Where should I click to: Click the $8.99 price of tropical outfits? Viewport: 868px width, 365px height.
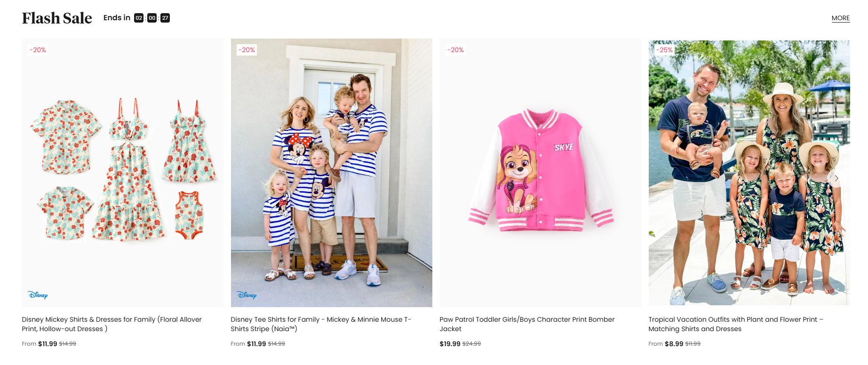tap(674, 344)
